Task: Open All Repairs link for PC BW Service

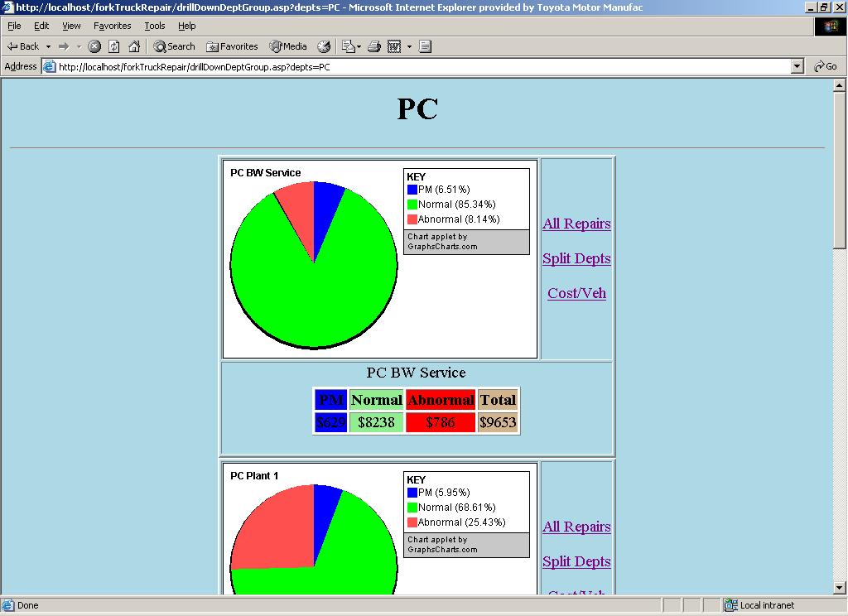Action: pyautogui.click(x=576, y=224)
